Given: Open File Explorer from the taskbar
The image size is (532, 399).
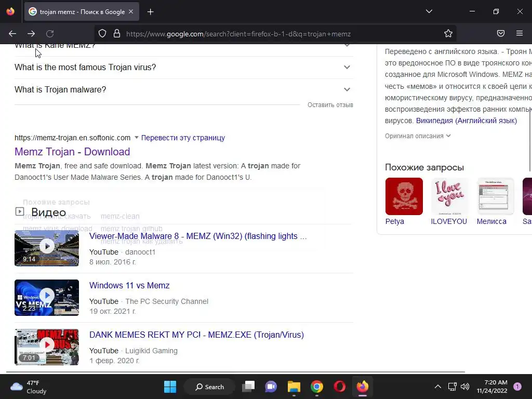Looking at the screenshot, I should click(294, 387).
